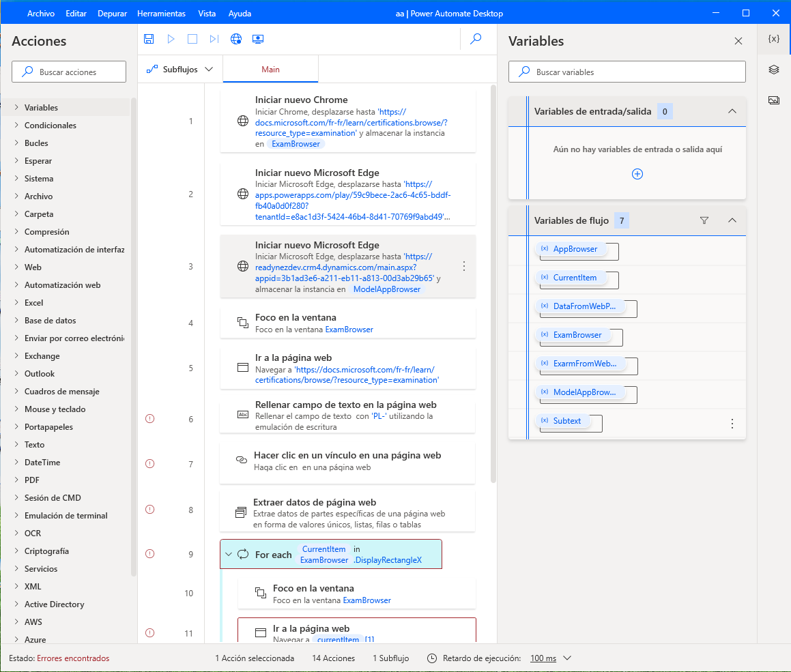Open the search icon in the toolbar

pyautogui.click(x=478, y=39)
